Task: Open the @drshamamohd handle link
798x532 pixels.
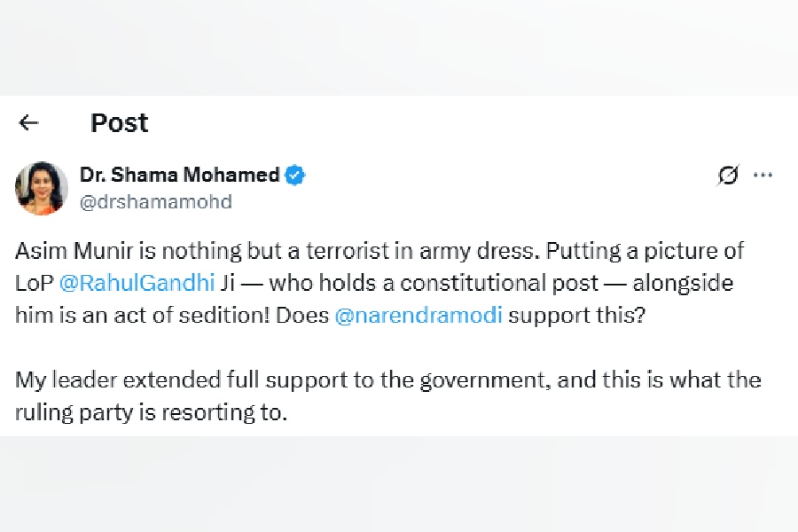Action: pyautogui.click(x=156, y=202)
